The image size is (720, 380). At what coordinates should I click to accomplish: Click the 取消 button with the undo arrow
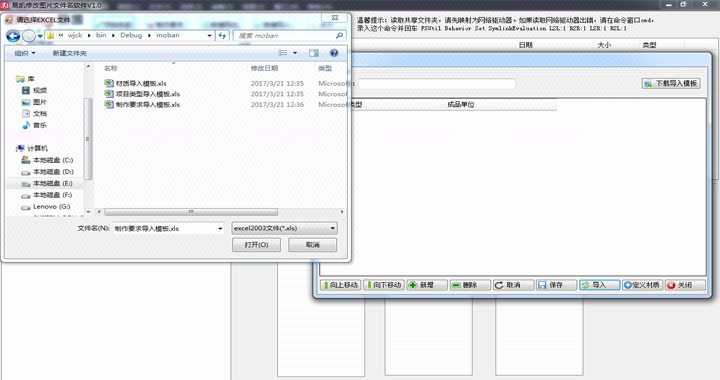pyautogui.click(x=513, y=285)
